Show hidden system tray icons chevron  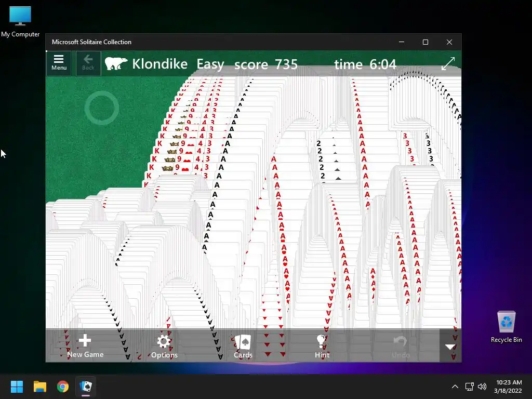click(455, 387)
